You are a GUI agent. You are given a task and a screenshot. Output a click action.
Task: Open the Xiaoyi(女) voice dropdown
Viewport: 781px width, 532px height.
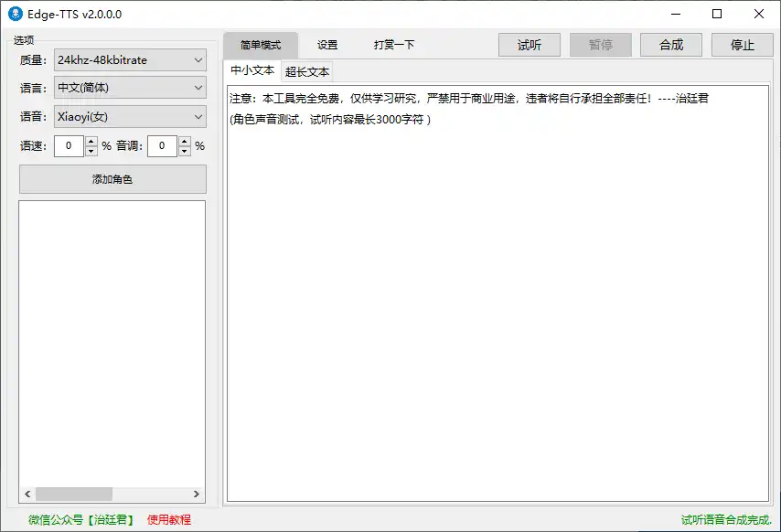click(x=130, y=117)
